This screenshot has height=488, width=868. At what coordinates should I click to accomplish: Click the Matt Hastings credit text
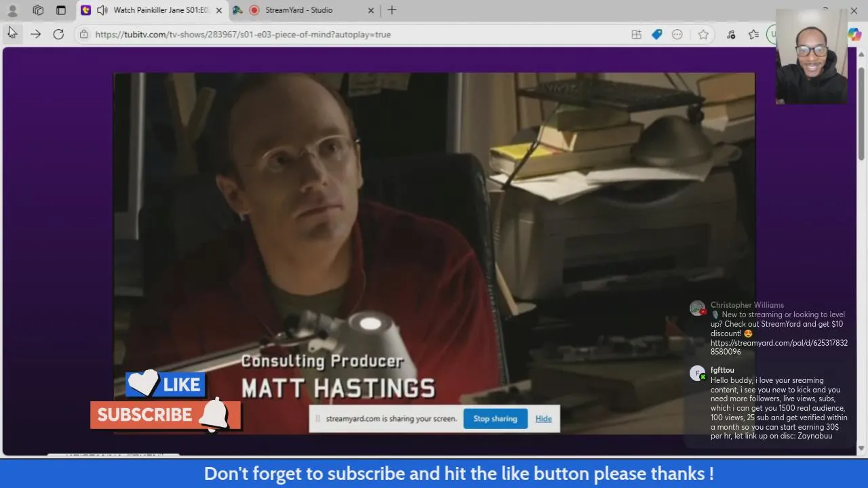coord(338,388)
